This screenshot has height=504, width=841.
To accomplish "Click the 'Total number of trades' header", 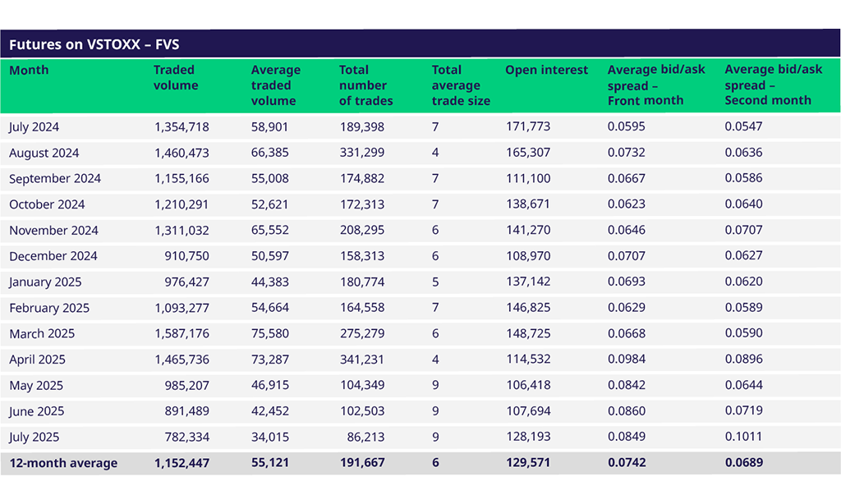I will pyautogui.click(x=365, y=85).
